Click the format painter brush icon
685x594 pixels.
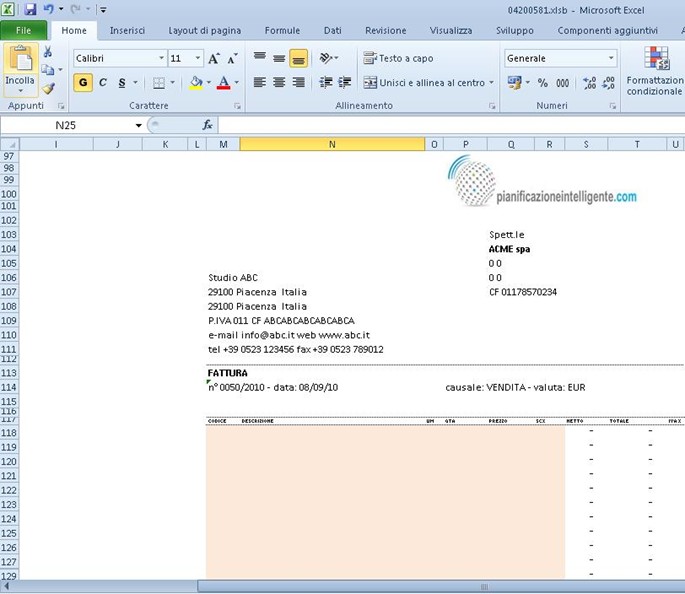(x=48, y=88)
